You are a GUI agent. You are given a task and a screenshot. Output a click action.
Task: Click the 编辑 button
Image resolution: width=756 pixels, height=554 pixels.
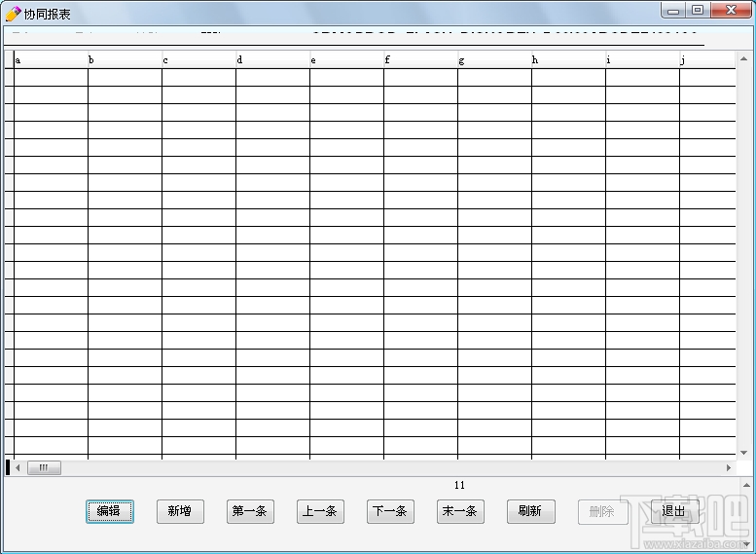pos(110,511)
